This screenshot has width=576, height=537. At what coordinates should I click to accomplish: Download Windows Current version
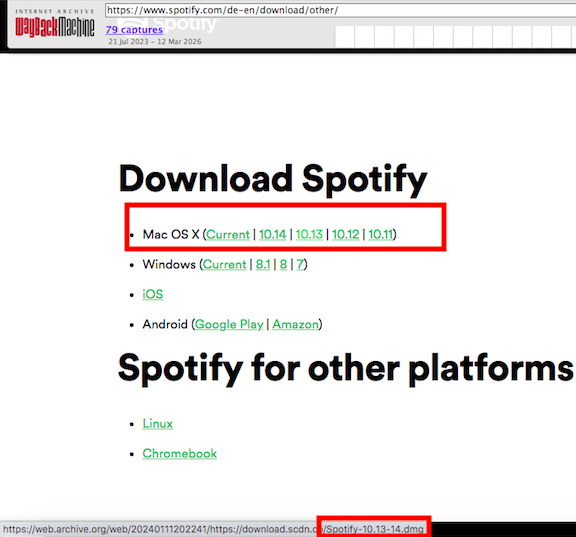tap(224, 264)
